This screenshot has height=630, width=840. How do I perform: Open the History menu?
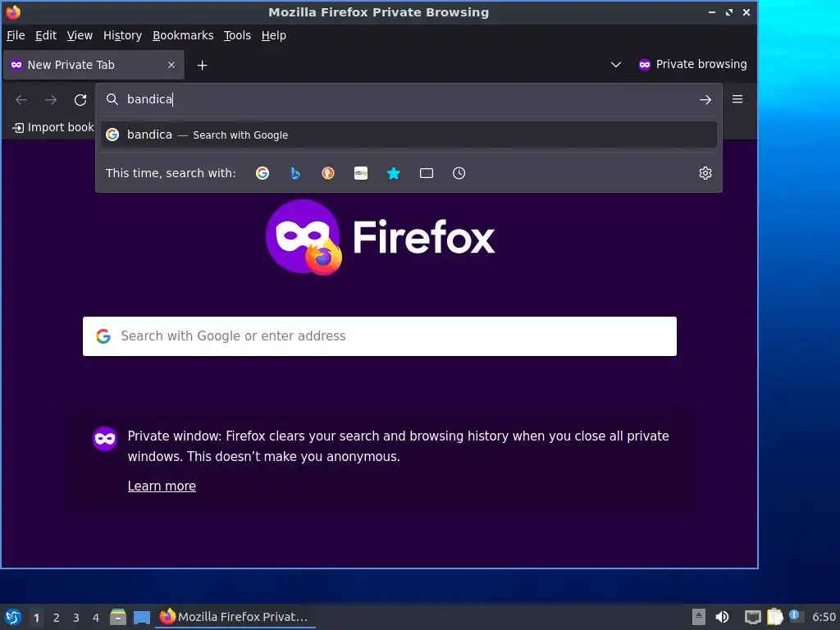point(123,35)
